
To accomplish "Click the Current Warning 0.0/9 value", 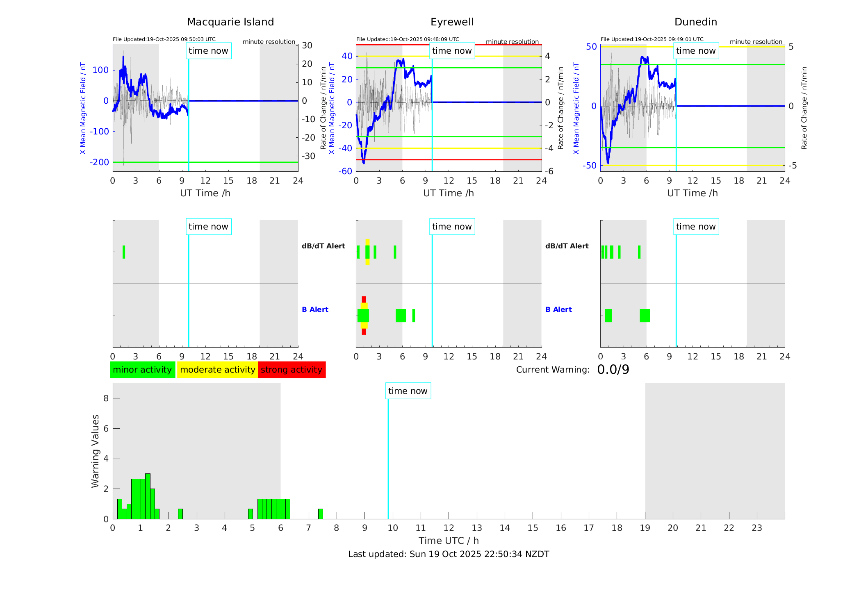I will point(613,370).
